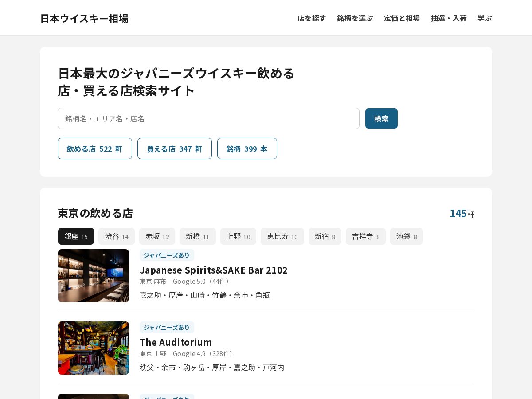The image size is (532, 399).
Task: Go to 定価と相場 in navigation
Action: (x=402, y=18)
